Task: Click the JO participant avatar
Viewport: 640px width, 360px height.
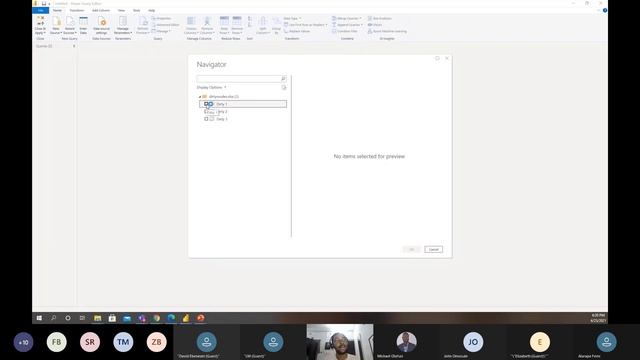Action: 473,342
